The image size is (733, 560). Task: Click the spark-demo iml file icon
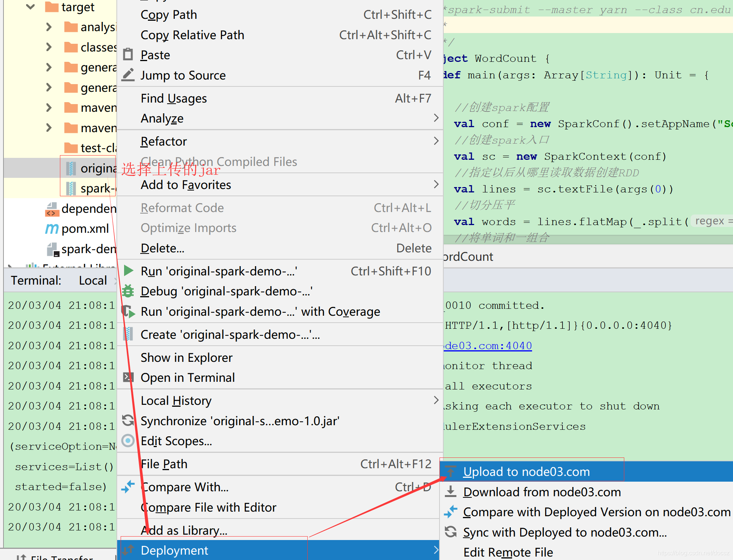[x=53, y=249]
